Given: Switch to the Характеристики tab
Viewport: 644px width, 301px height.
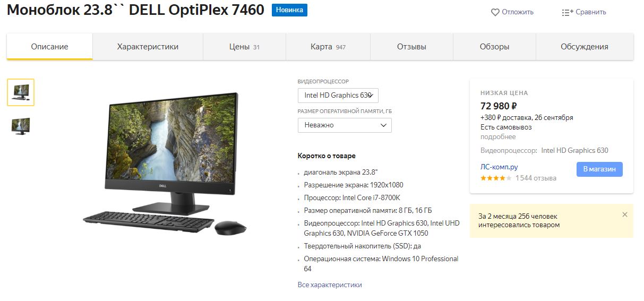Looking at the screenshot, I should (148, 47).
